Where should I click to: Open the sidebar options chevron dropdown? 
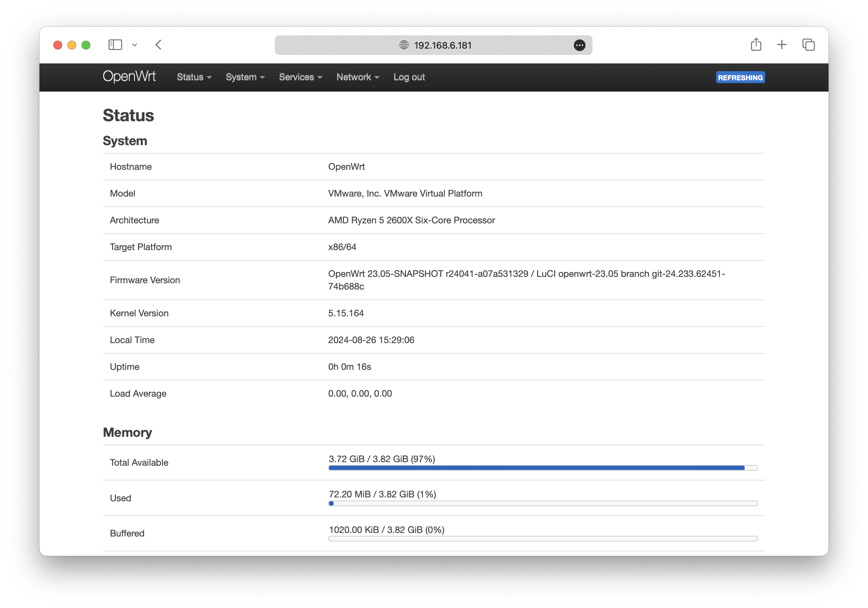[135, 45]
